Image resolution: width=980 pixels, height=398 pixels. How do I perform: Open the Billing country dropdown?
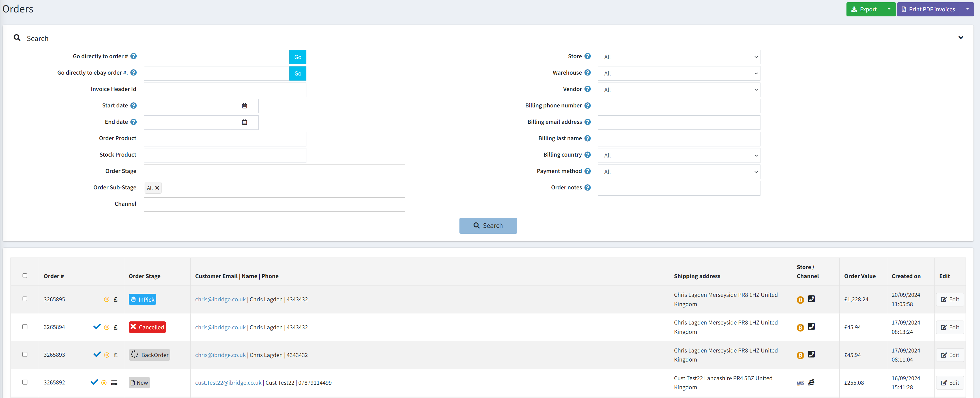pos(679,155)
